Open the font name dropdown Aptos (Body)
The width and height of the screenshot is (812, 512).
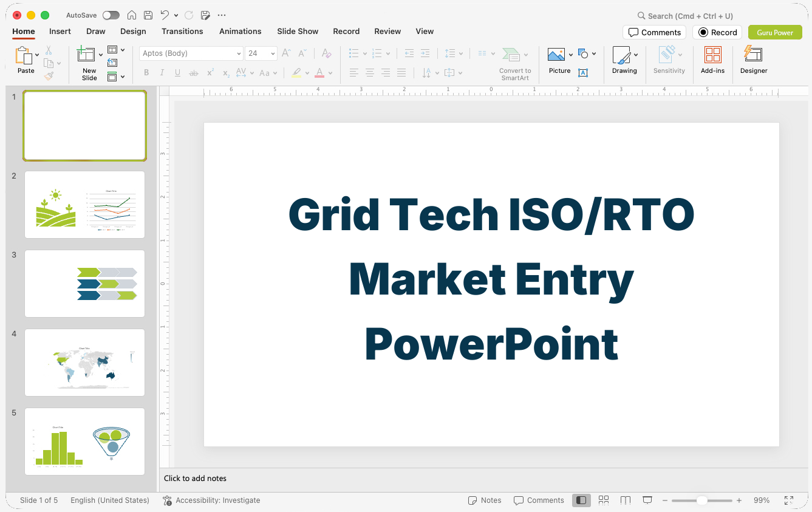click(x=239, y=53)
